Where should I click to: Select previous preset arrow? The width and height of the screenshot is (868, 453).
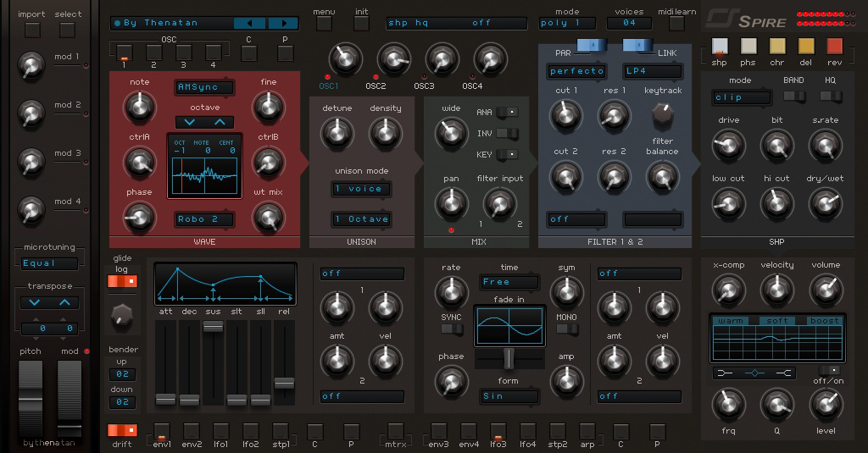(250, 23)
